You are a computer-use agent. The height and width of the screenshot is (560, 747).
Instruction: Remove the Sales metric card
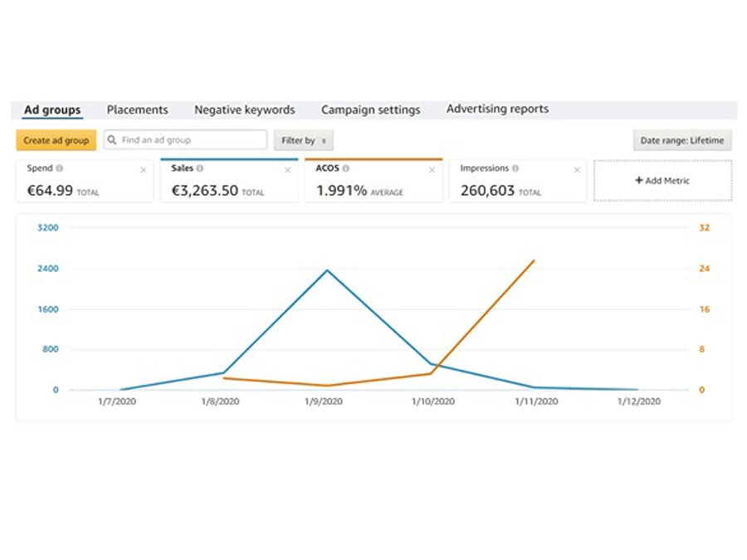[287, 170]
